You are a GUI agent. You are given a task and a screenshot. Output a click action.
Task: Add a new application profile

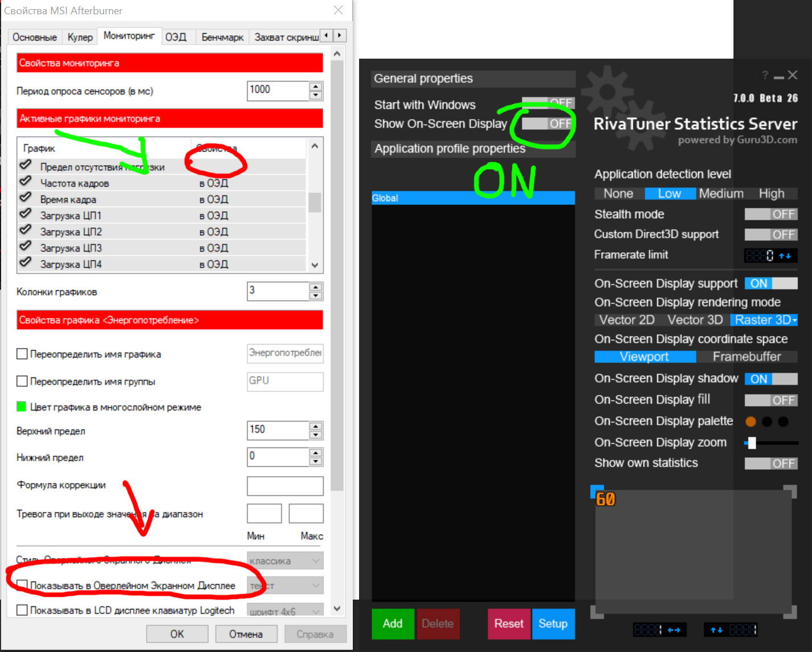point(393,624)
